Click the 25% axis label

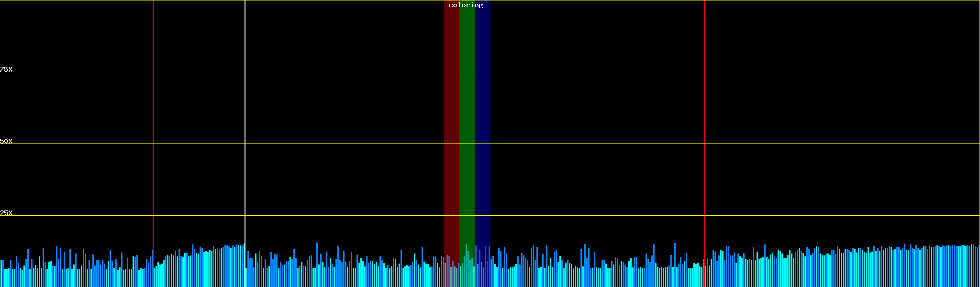coord(6,213)
